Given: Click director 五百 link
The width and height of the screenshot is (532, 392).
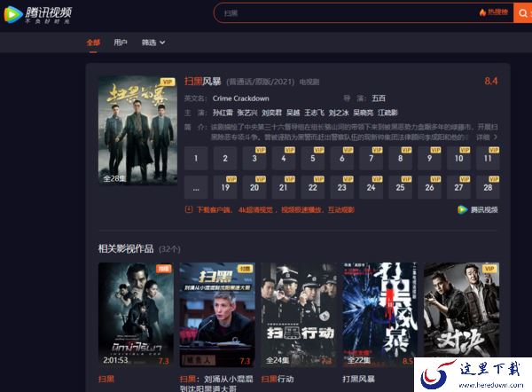Looking at the screenshot, I should click(x=379, y=98).
